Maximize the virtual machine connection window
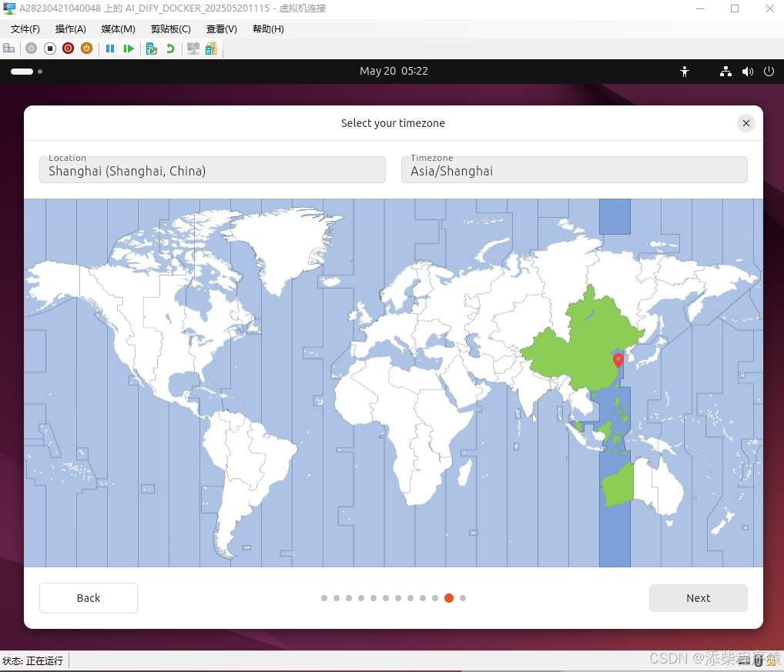Image resolution: width=784 pixels, height=672 pixels. click(x=735, y=8)
